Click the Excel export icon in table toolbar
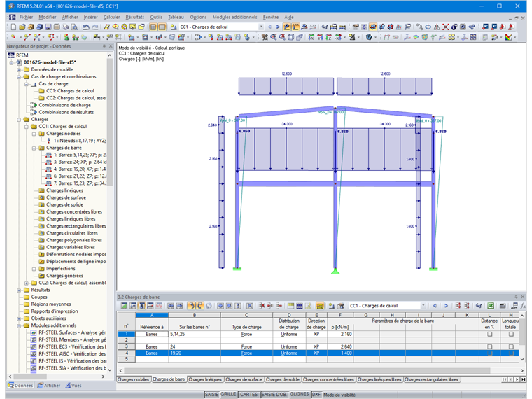532x399 pixels. click(x=491, y=306)
